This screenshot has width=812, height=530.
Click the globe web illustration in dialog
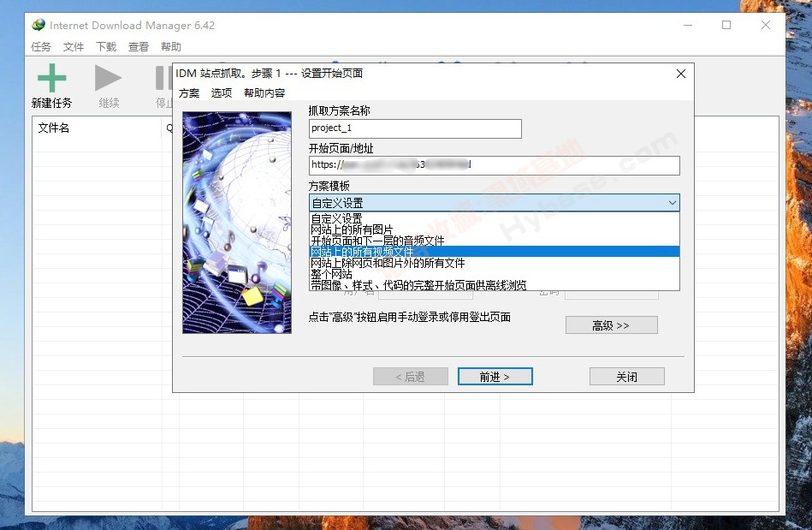(x=237, y=223)
